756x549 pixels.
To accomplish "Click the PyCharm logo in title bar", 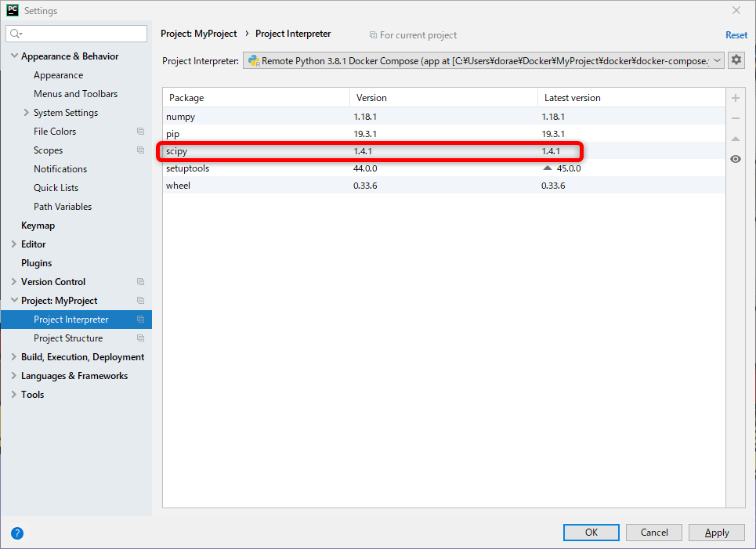I will (x=13, y=10).
